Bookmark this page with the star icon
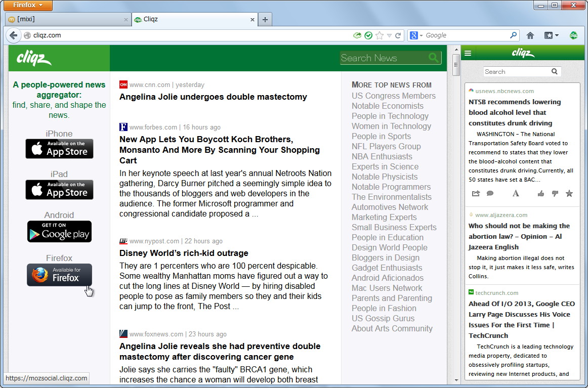This screenshot has width=588, height=388. (380, 35)
